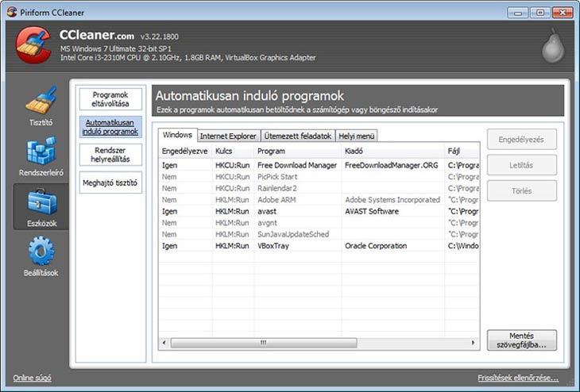Select the Eszközök toolbox icon
This screenshot has height=392, width=580.
tap(41, 204)
